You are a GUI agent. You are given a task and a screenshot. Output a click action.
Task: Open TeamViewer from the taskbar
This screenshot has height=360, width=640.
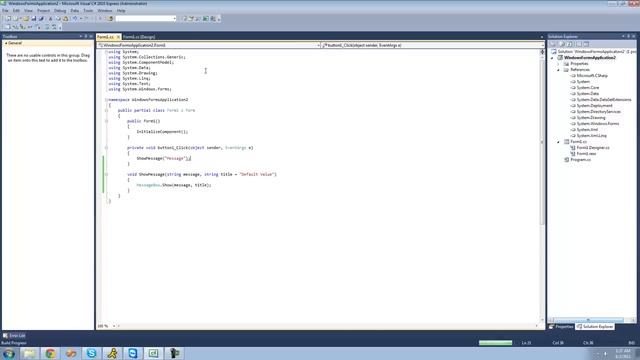point(133,353)
